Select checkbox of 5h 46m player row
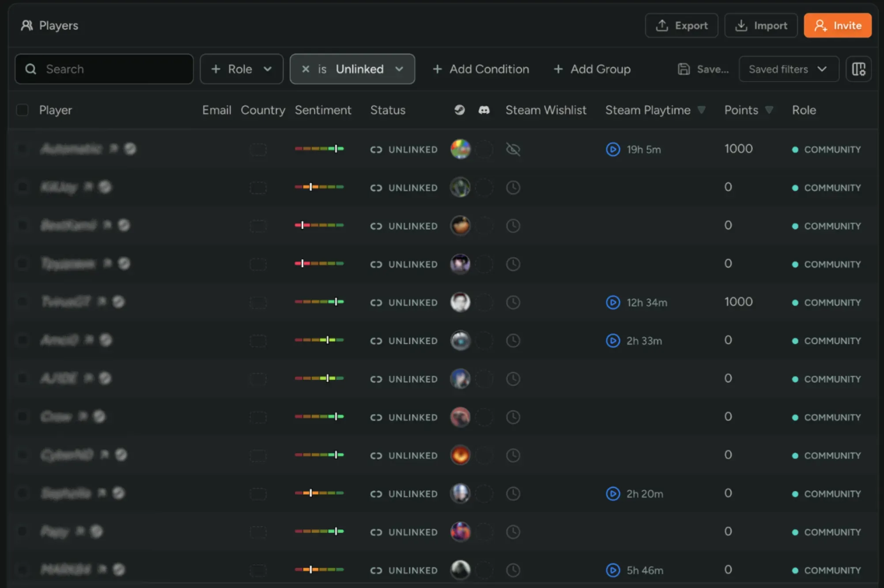The width and height of the screenshot is (884, 588). click(x=22, y=569)
